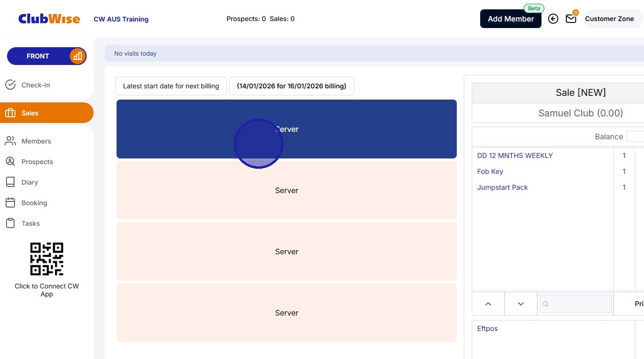This screenshot has width=644, height=359.
Task: Click the ClubWise logo
Action: pos(49,19)
